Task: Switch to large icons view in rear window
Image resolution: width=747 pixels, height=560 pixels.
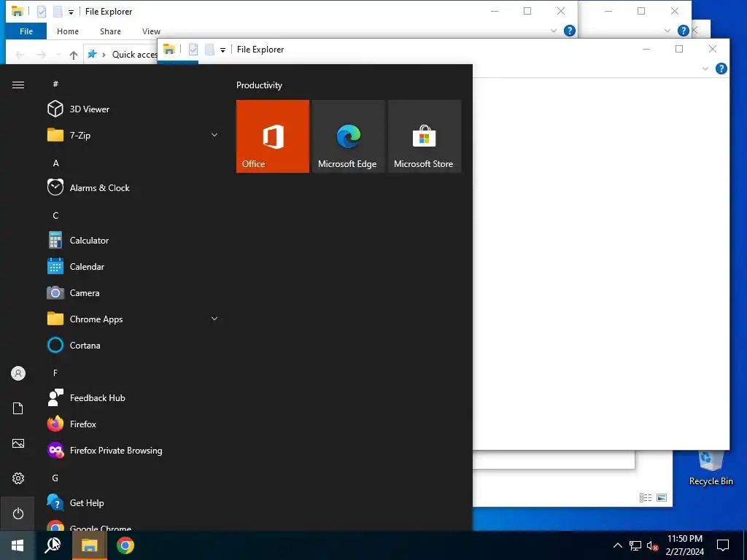Action: coord(661,497)
